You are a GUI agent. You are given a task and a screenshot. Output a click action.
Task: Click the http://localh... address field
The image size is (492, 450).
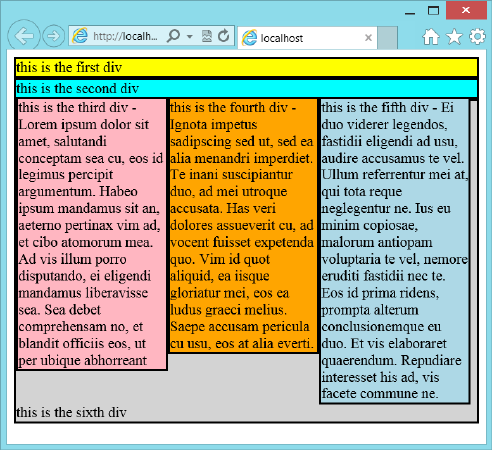[125, 36]
